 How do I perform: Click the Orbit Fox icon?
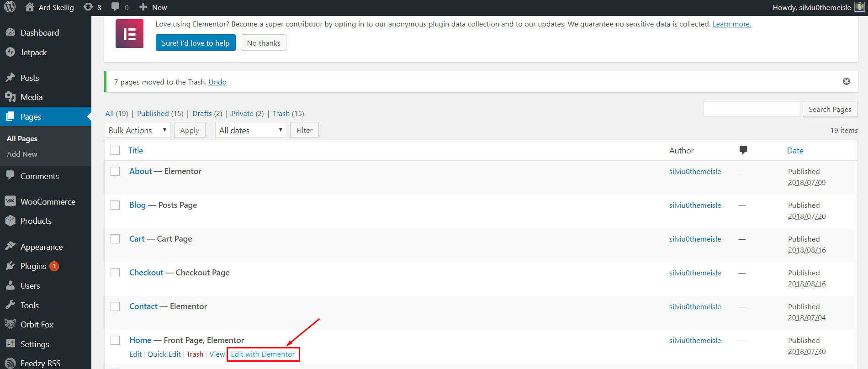pos(10,324)
